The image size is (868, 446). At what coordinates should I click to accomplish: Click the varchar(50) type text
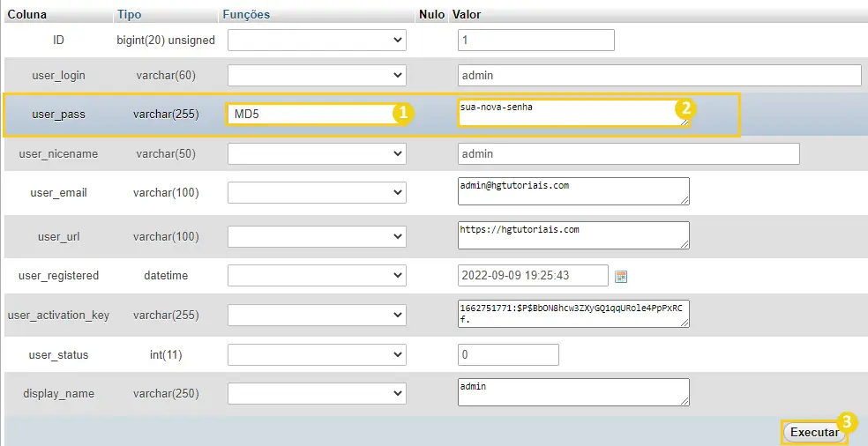tap(166, 154)
